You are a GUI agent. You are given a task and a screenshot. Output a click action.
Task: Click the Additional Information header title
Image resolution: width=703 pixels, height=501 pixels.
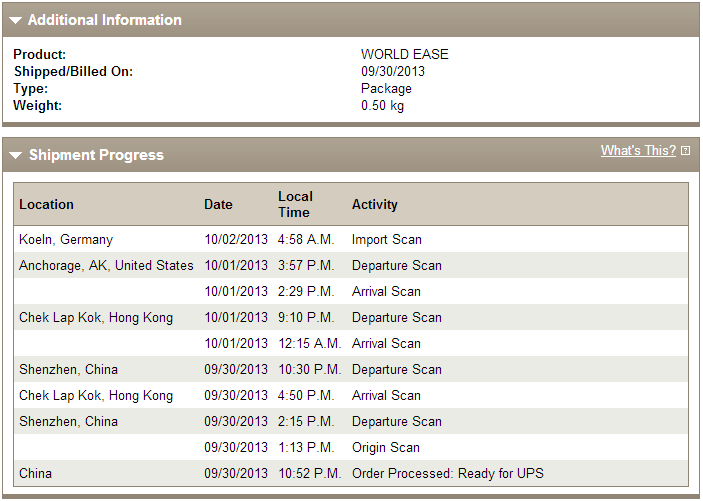click(105, 20)
